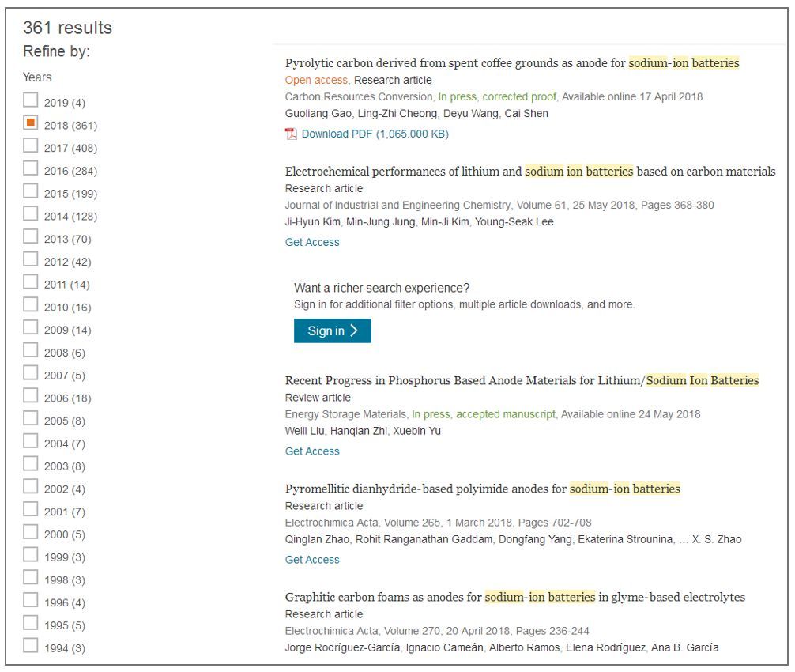Select the 2016 (284) year checkbox
This screenshot has width=795, height=672.
point(30,168)
